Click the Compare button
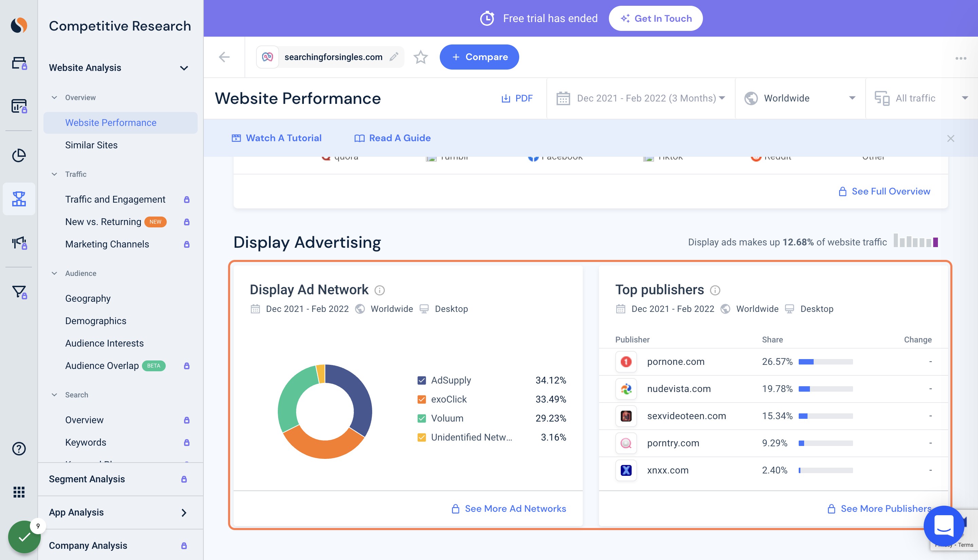This screenshot has width=978, height=560. (479, 57)
